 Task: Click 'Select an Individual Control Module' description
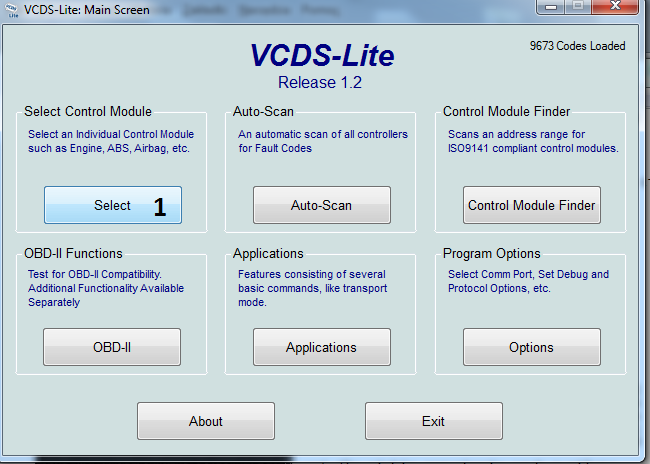(x=111, y=141)
